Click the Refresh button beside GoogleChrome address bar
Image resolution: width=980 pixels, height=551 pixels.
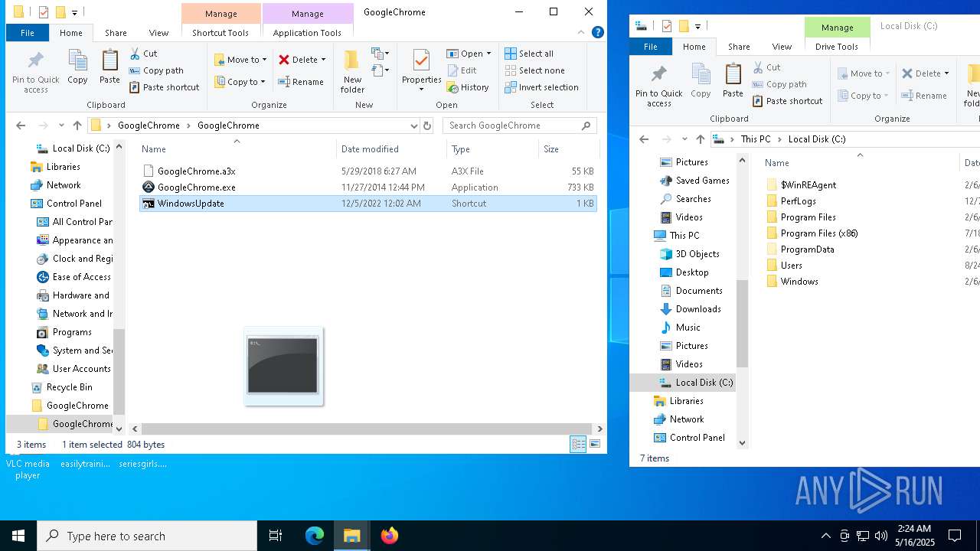[427, 126]
